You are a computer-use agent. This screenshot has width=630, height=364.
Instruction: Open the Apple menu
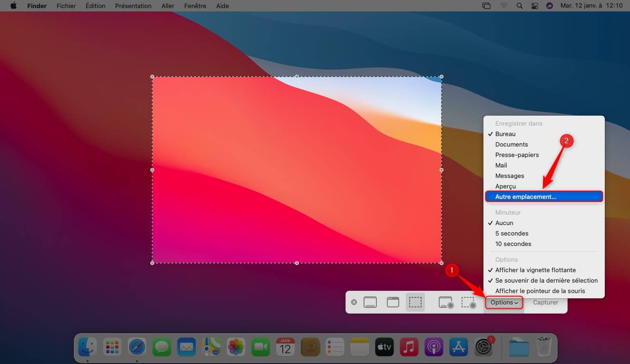click(x=13, y=6)
